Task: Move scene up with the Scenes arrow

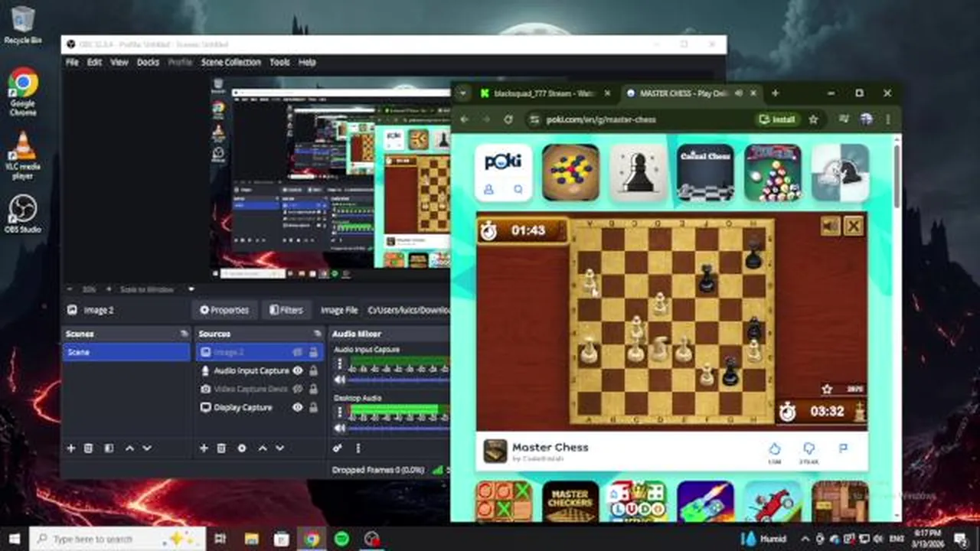Action: point(129,448)
